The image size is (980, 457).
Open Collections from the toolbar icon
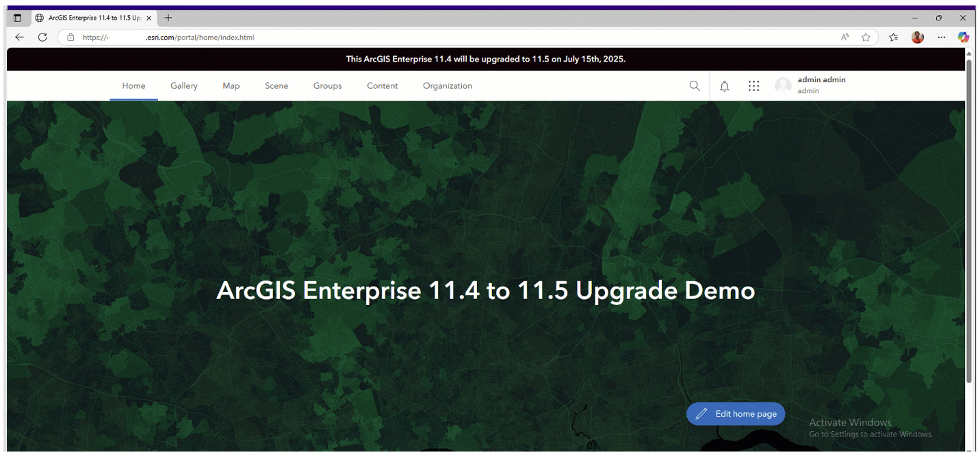(x=892, y=37)
